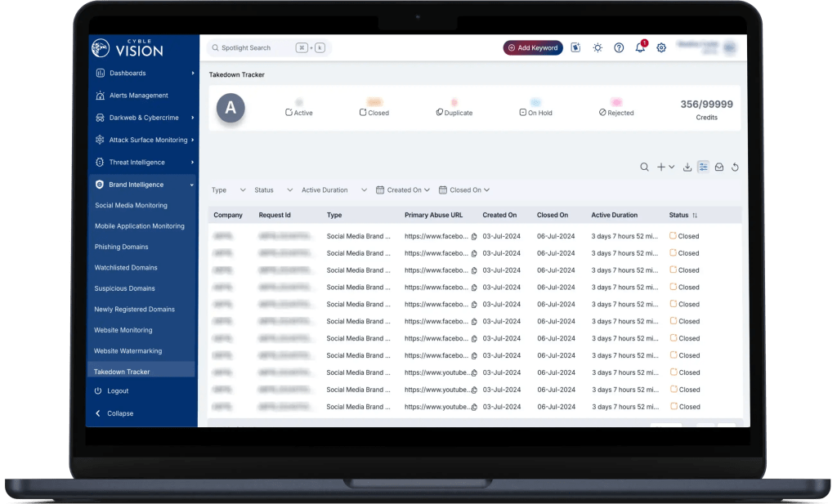Click the inbox icon above the table
Image resolution: width=837 pixels, height=504 pixels.
(719, 167)
